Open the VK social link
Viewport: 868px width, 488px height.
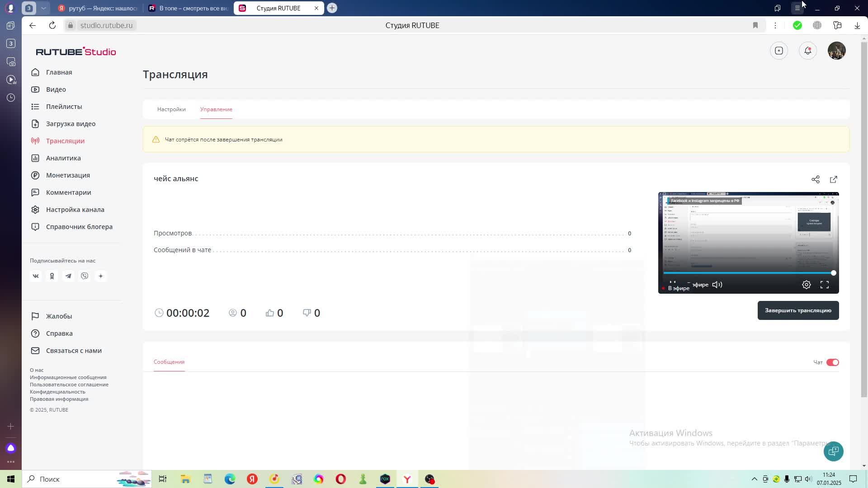point(36,276)
